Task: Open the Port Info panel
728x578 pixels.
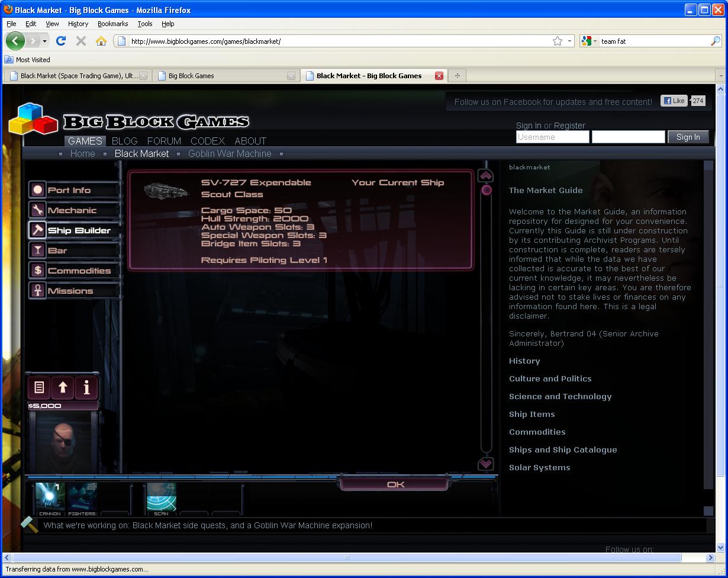Action: tap(69, 190)
